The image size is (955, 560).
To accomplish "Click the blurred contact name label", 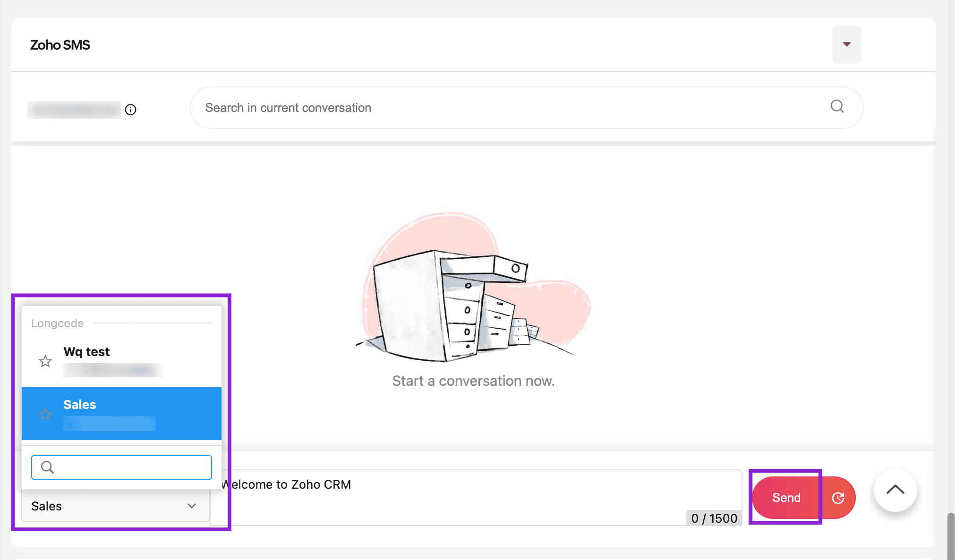I will pyautogui.click(x=74, y=110).
